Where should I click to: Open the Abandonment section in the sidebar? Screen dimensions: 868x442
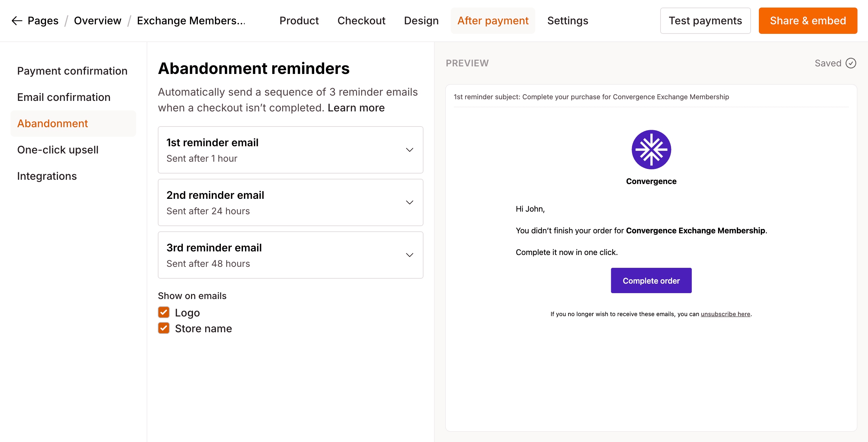52,123
